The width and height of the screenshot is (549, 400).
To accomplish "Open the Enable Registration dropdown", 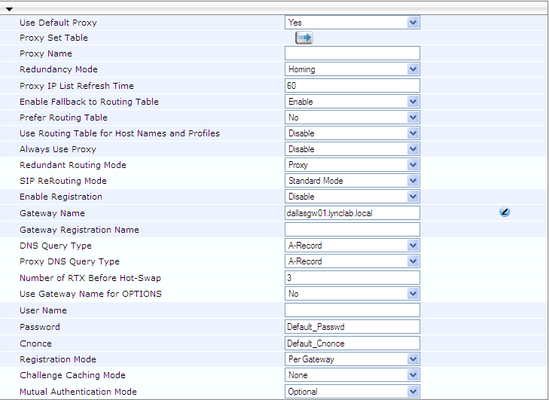I will (x=352, y=196).
